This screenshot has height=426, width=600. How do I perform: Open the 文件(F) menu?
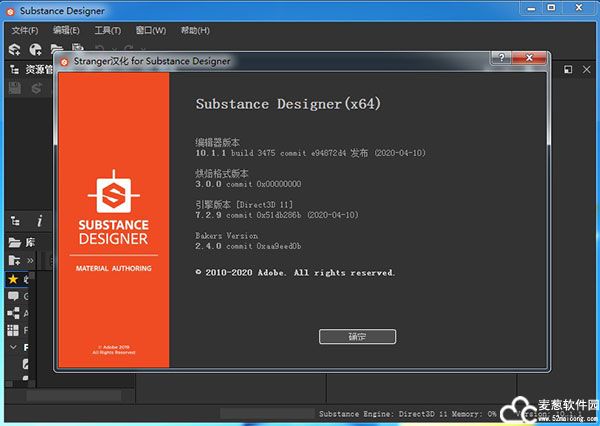coord(24,30)
